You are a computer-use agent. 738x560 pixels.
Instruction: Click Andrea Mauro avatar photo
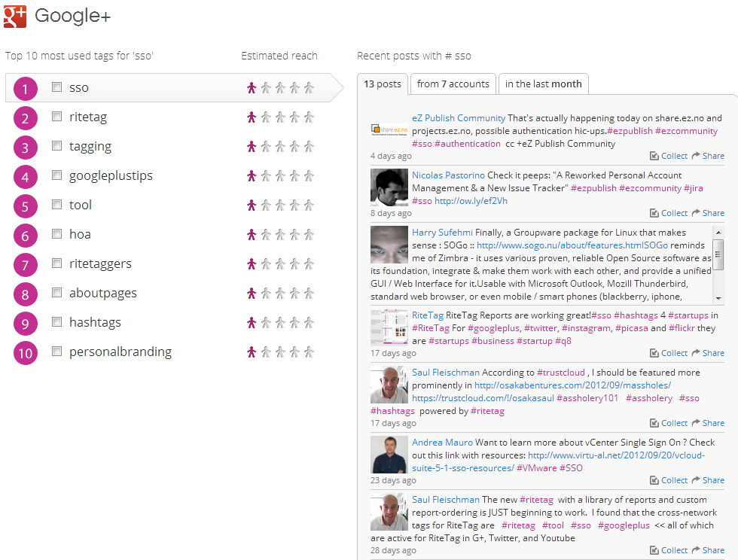pos(389,455)
